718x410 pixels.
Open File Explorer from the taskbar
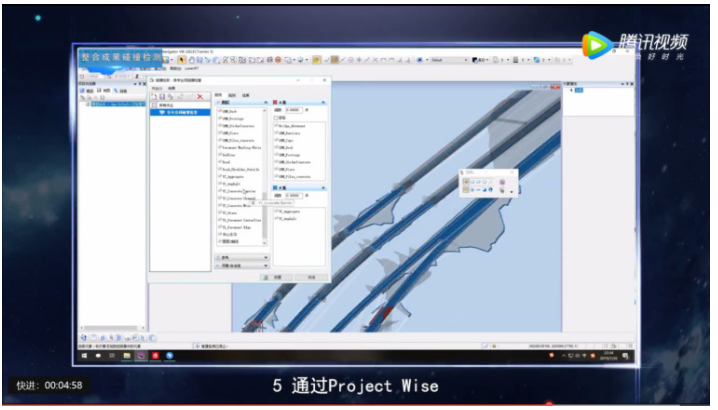[x=127, y=355]
